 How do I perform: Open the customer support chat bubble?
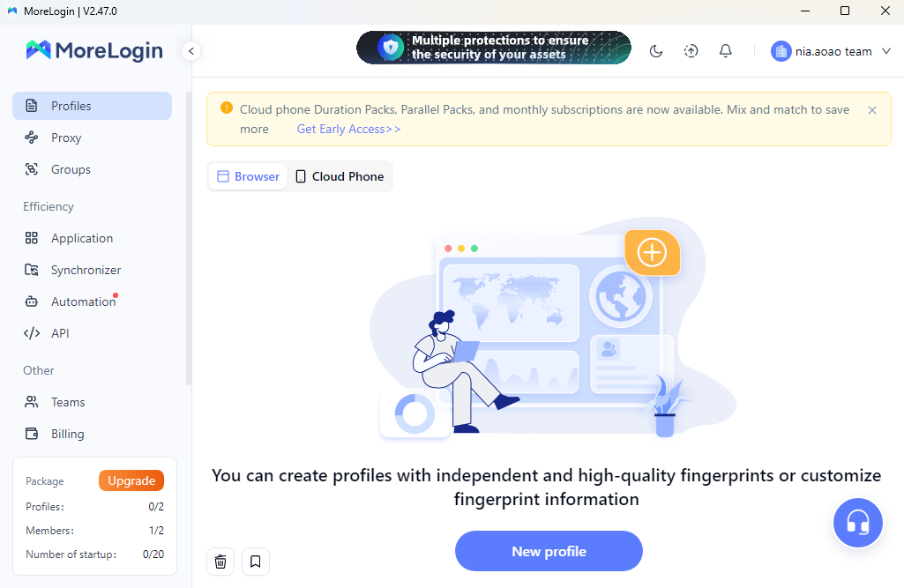857,522
